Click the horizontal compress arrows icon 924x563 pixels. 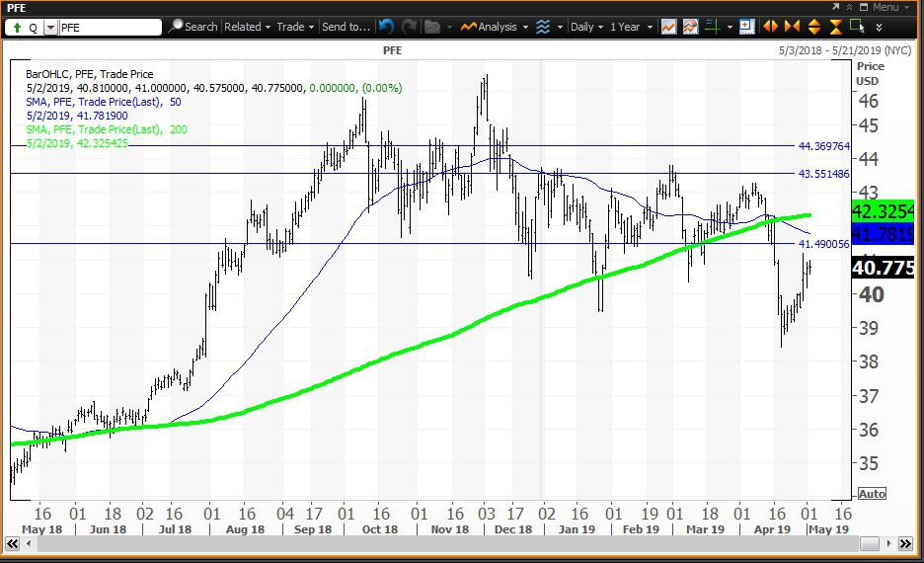(792, 27)
